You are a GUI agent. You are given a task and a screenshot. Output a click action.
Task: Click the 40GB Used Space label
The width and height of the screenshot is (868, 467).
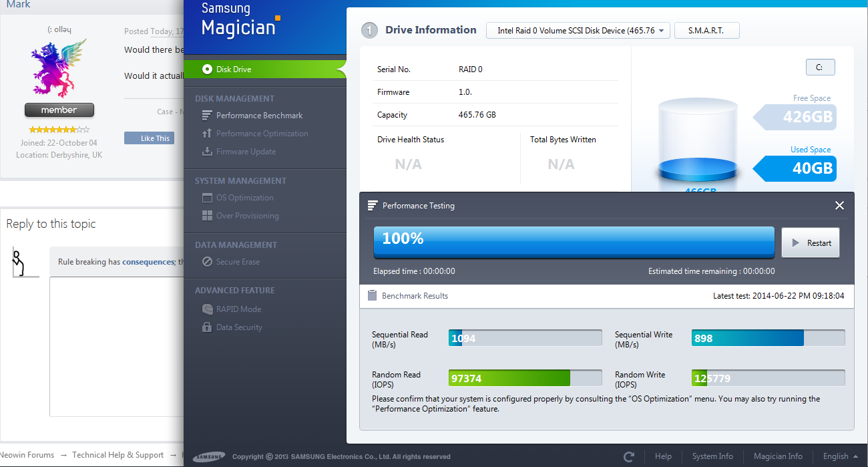click(795, 168)
